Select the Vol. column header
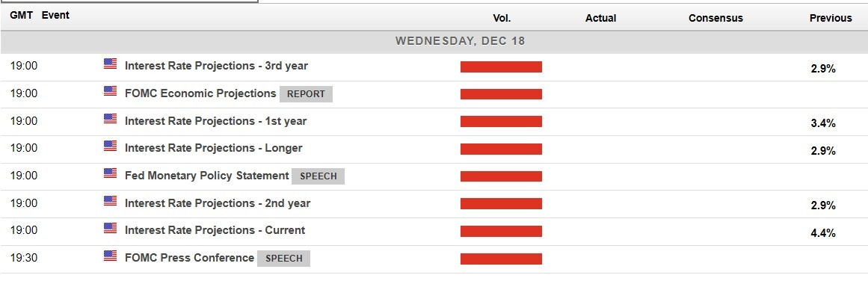Screen dimensions: 868x281 click(x=502, y=18)
